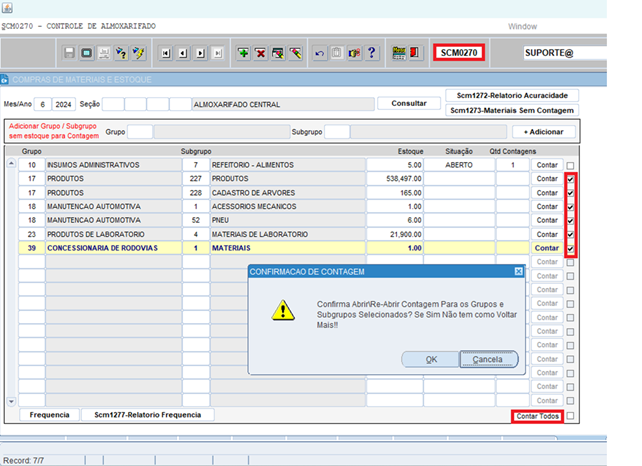
Task: Click the ALMOXARIFADO CENTRAL field
Action: pyautogui.click(x=283, y=104)
